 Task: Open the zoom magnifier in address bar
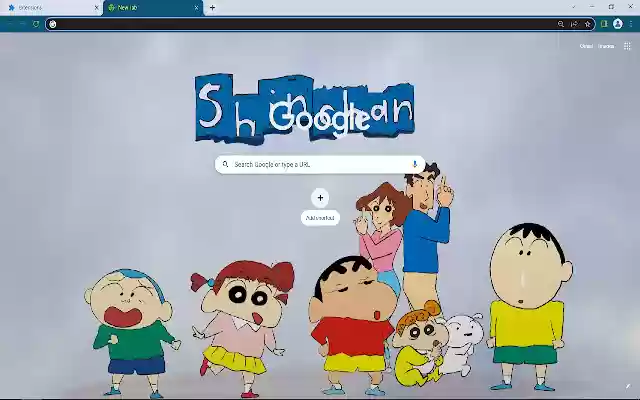coord(561,24)
